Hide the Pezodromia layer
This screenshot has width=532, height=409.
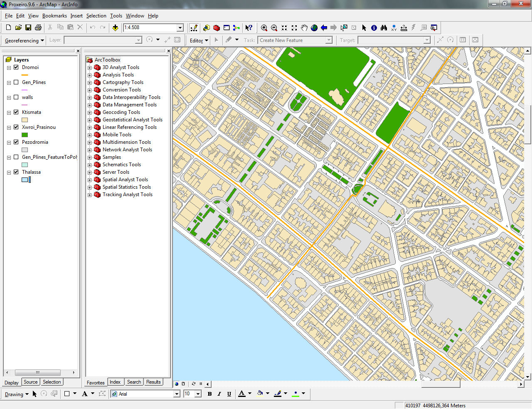tap(16, 142)
